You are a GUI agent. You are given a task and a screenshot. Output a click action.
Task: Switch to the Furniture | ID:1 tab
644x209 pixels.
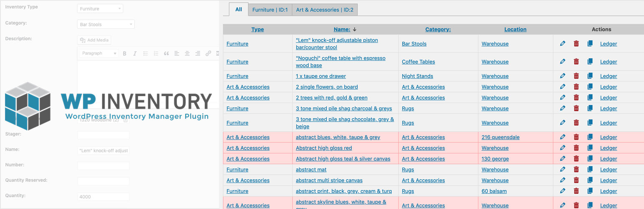270,10
